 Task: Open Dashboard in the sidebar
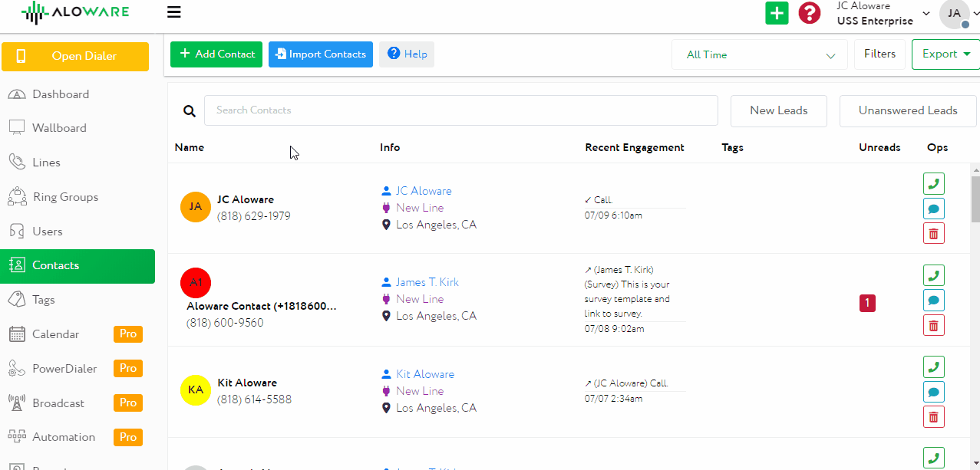point(60,94)
